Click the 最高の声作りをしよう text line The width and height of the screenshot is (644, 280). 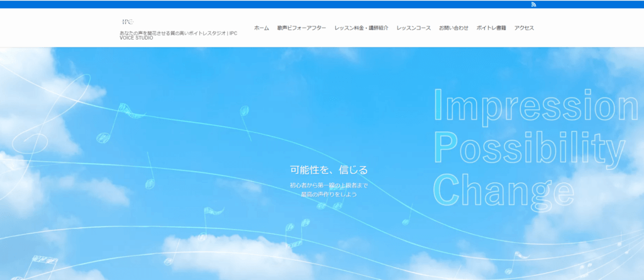[x=328, y=194]
